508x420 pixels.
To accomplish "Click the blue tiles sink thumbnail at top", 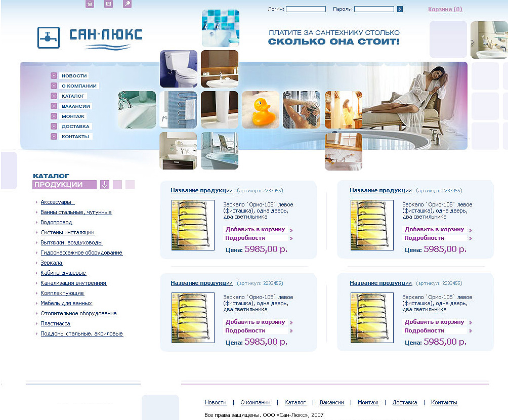I will pyautogui.click(x=220, y=28).
